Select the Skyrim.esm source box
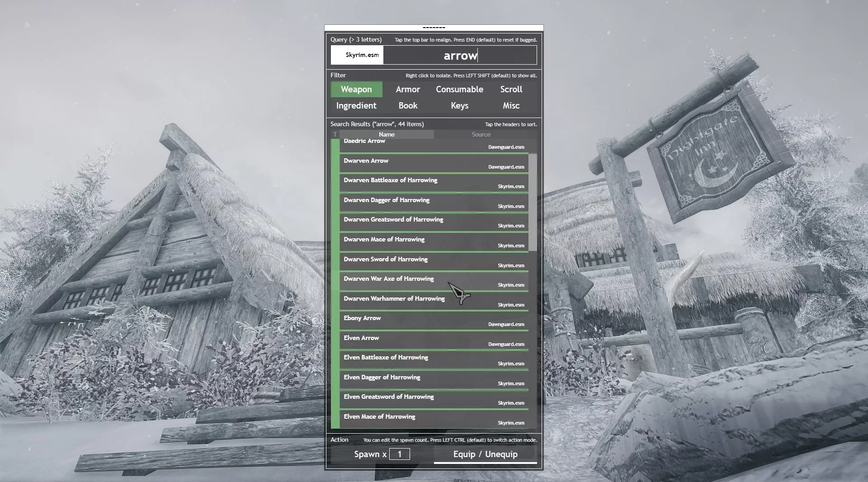This screenshot has height=482, width=868. point(357,55)
